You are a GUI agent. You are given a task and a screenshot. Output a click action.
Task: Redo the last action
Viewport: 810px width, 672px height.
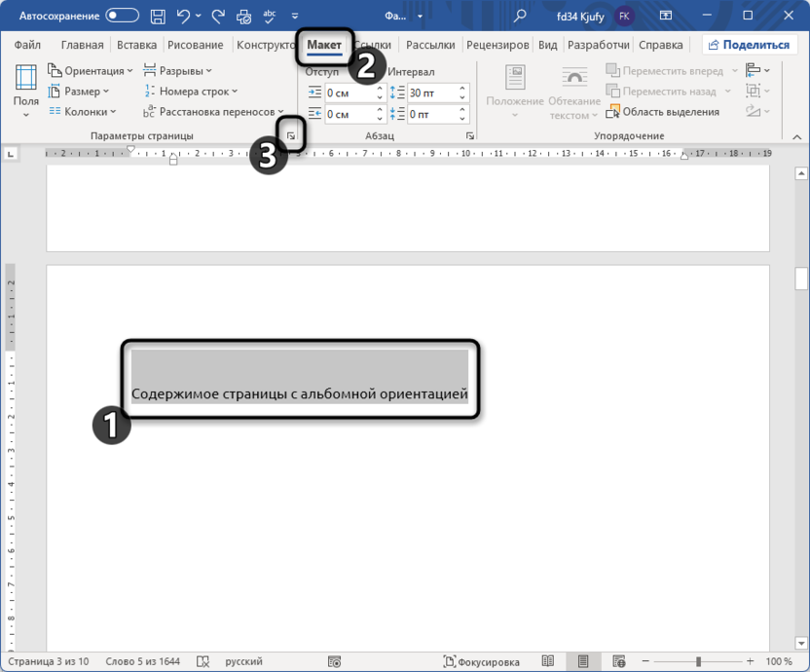point(216,17)
